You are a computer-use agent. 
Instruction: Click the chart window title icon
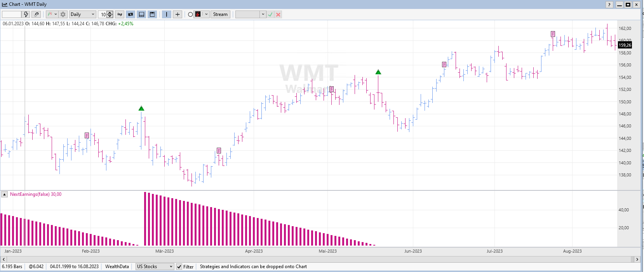coord(5,4)
